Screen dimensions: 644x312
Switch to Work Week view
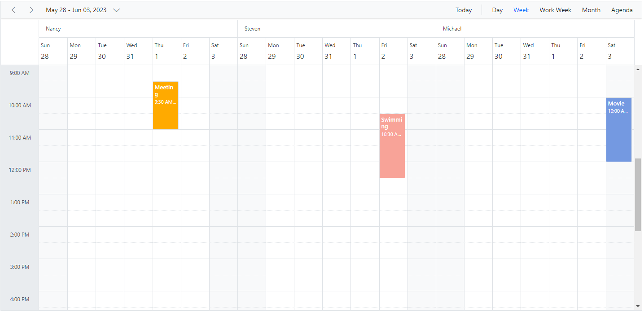tap(555, 10)
